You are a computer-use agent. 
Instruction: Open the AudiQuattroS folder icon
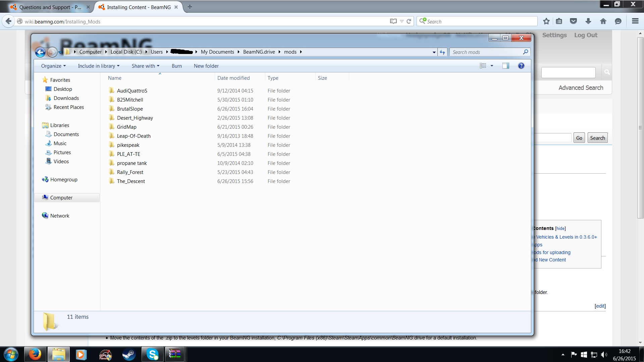[112, 90]
